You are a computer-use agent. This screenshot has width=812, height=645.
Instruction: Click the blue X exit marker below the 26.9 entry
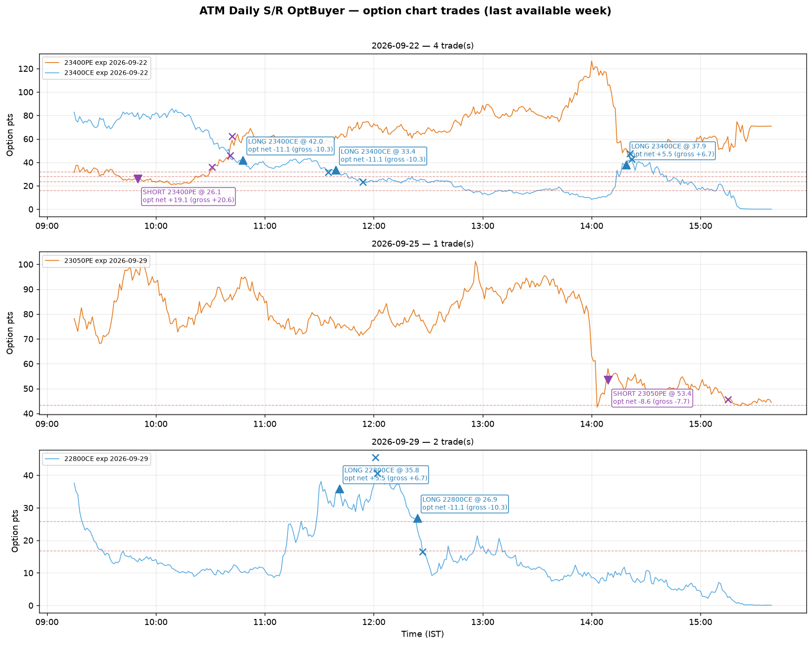click(423, 552)
